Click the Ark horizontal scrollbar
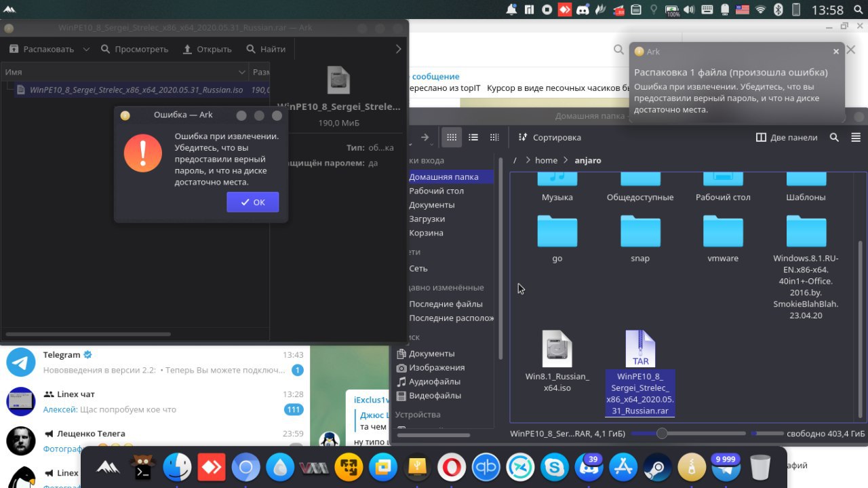This screenshot has width=868, height=488. [x=88, y=334]
